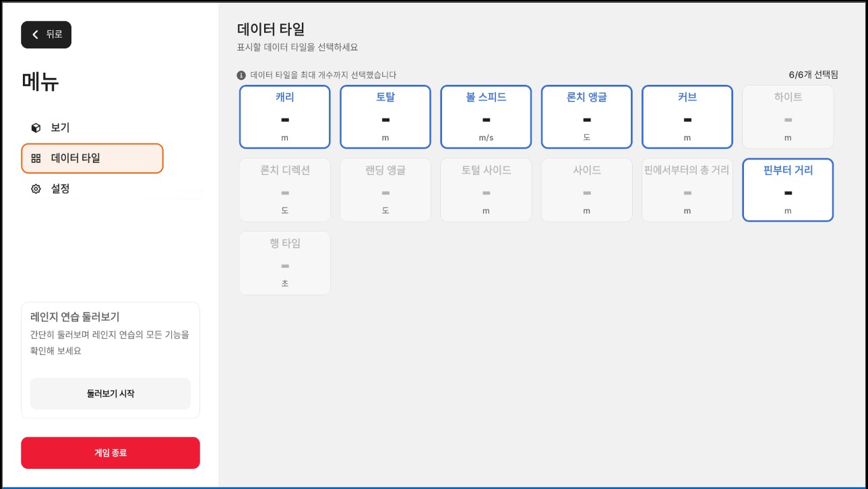868x489 pixels.
Task: Open the 보기 menu item
Action: coord(92,128)
